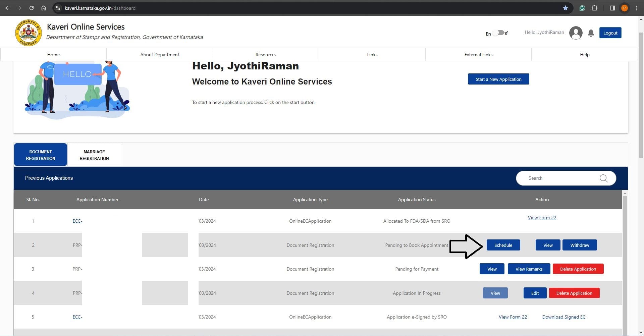
Task: Open the Download Signed EC link
Action: tap(563, 317)
